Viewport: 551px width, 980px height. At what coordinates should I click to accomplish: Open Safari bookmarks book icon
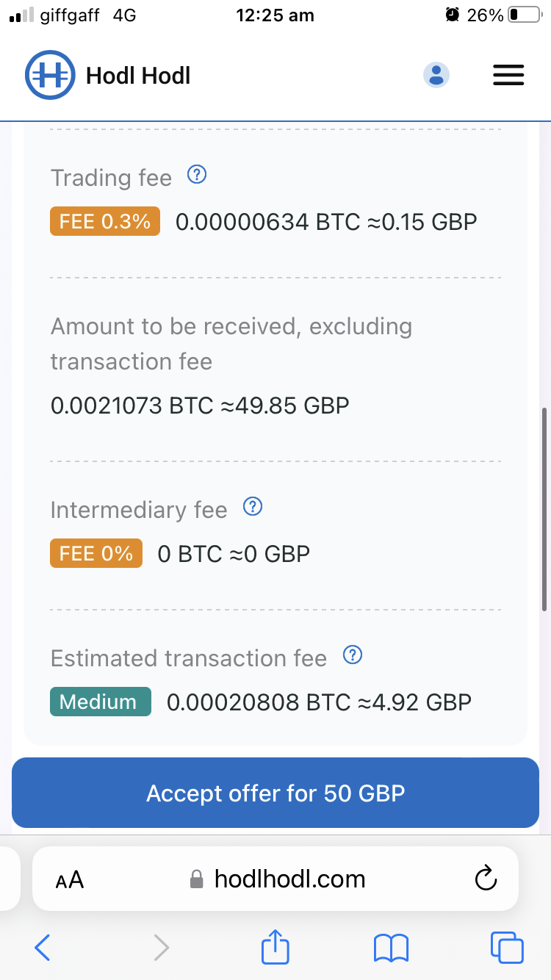391,947
